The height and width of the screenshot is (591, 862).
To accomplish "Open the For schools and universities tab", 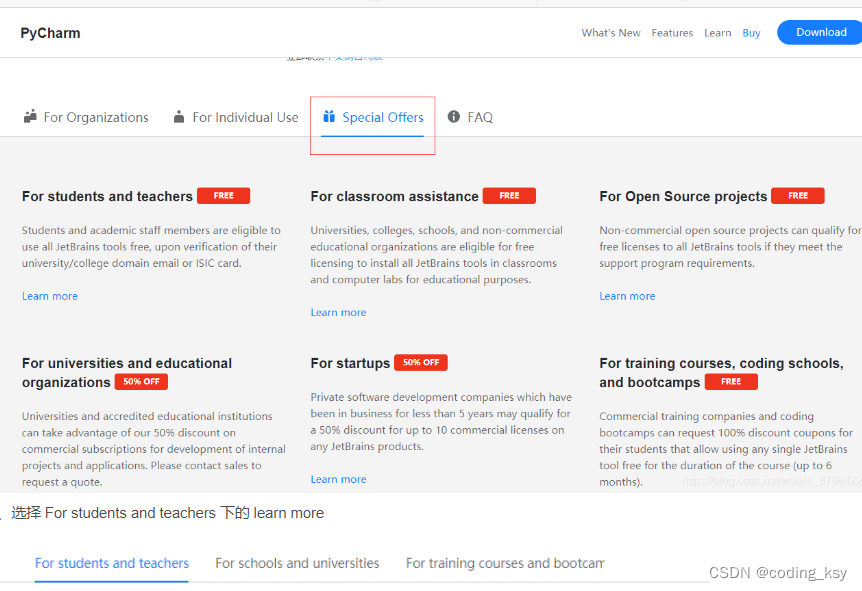I will coord(297,564).
